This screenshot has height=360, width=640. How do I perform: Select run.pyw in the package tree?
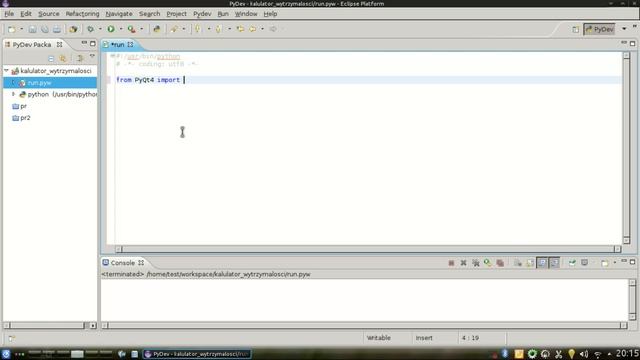40,82
